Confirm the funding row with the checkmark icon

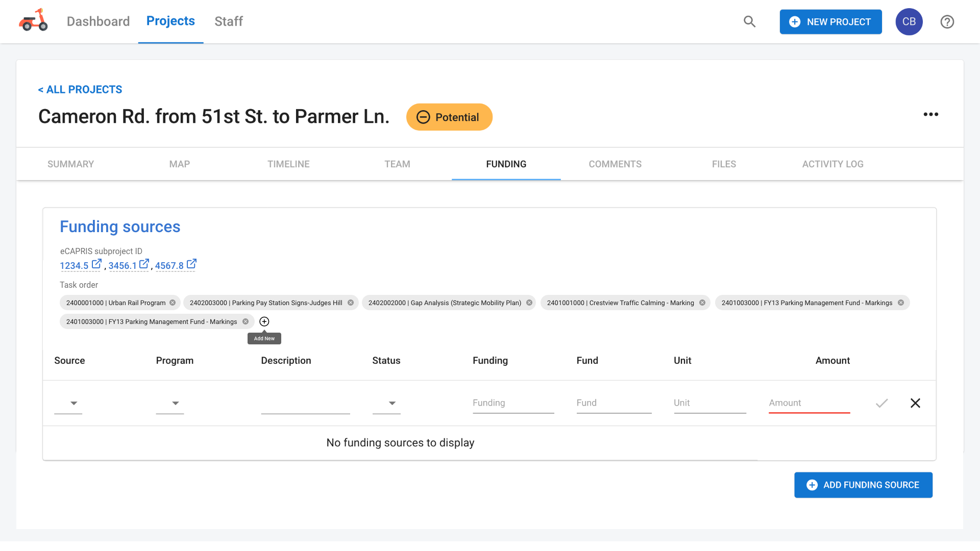pos(881,403)
